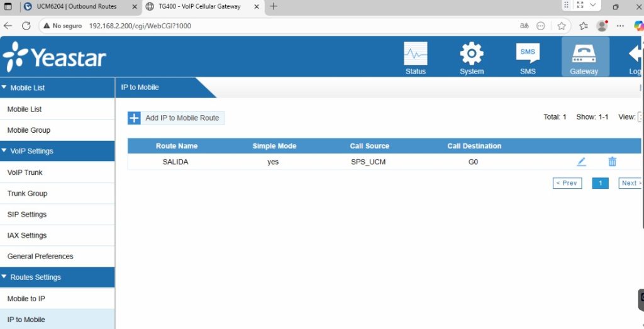Select page 1 in pagination

pyautogui.click(x=600, y=183)
